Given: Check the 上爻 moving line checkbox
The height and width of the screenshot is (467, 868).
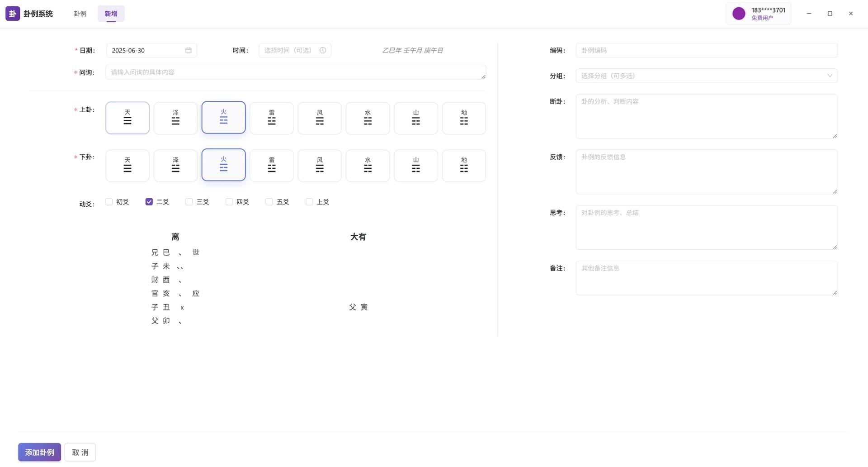Looking at the screenshot, I should tap(309, 202).
